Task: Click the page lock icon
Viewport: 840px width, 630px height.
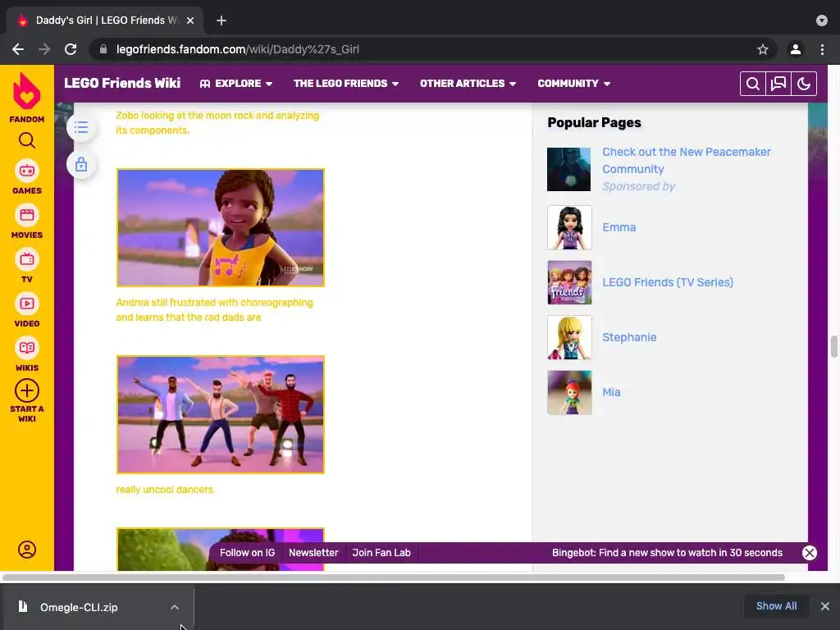Action: pyautogui.click(x=81, y=164)
